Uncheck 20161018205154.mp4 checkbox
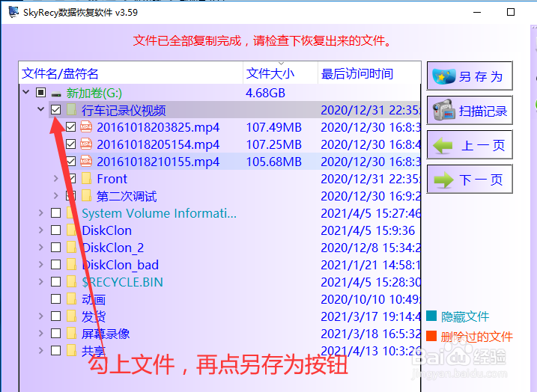The height and width of the screenshot is (392, 537). click(71, 144)
